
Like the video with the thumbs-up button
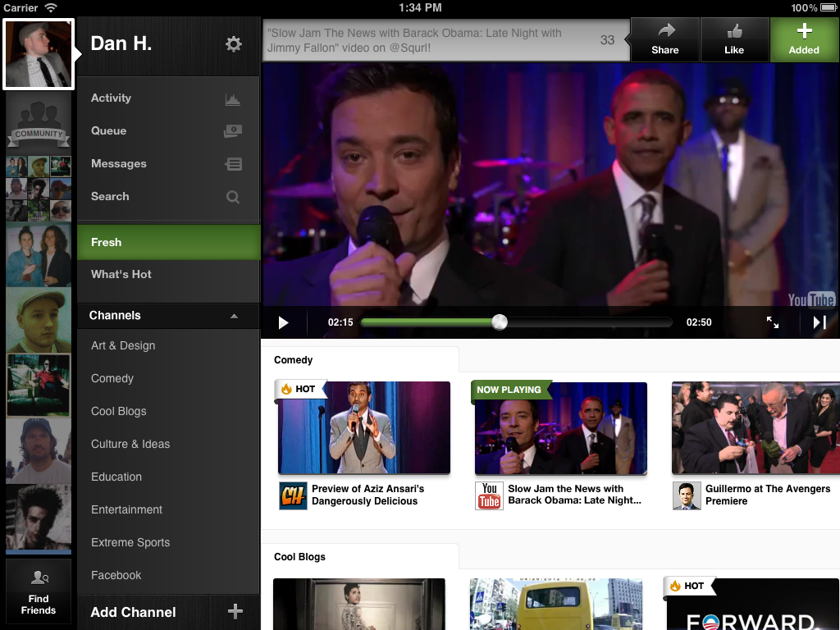734,39
